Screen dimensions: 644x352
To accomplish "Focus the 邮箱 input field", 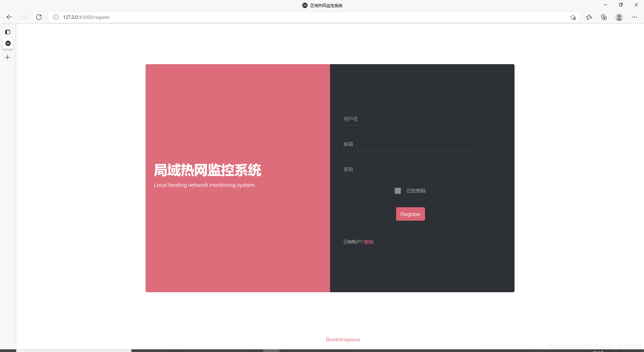I will [x=410, y=144].
